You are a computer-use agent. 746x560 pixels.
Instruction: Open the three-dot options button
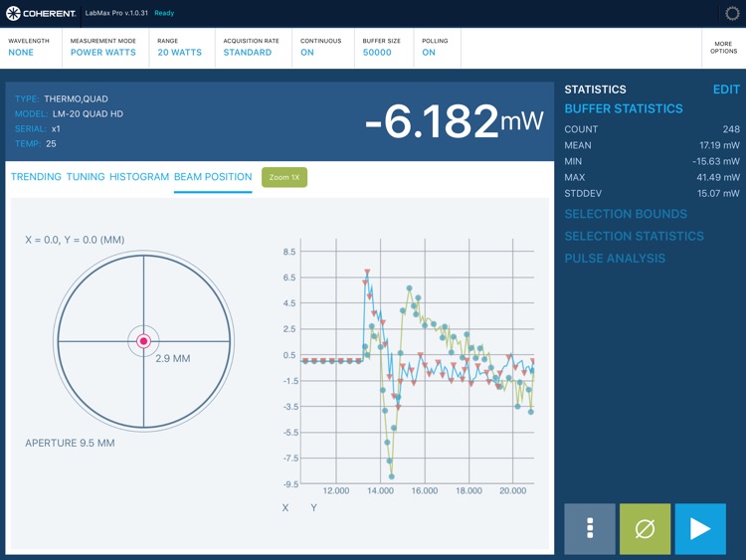(590, 528)
